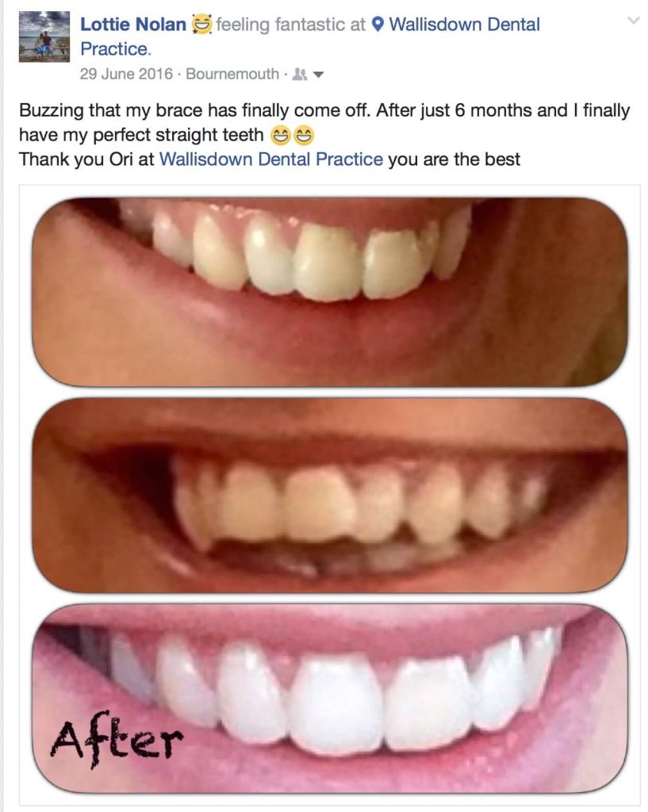Click Wallisdown Dental Practice link in post text
The height and width of the screenshot is (812, 648).
coord(271,159)
